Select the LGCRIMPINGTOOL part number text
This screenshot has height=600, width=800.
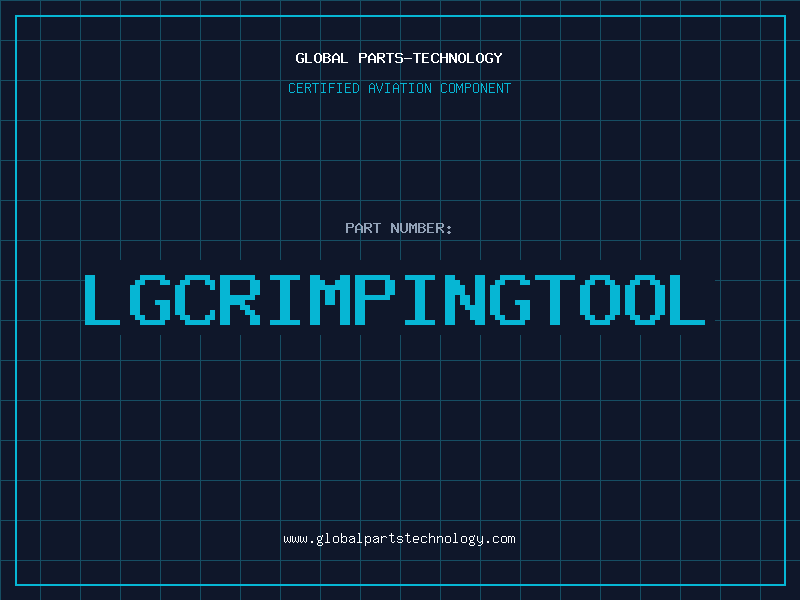coord(395,299)
